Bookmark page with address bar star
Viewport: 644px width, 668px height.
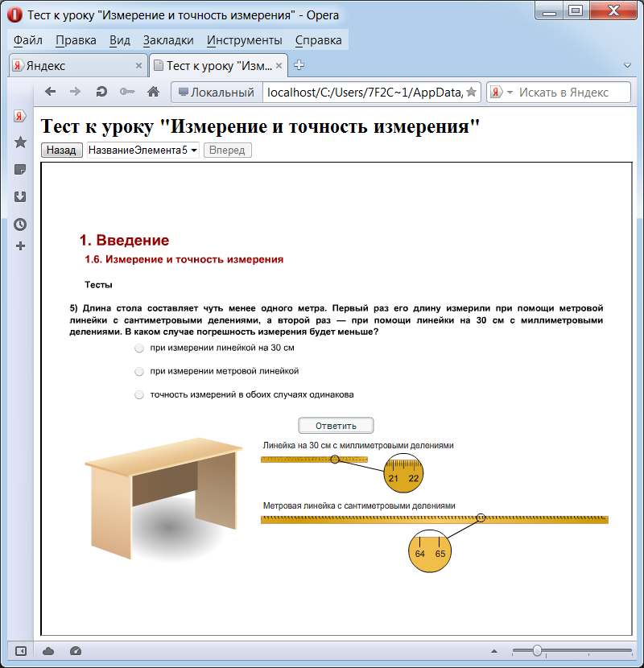[471, 92]
